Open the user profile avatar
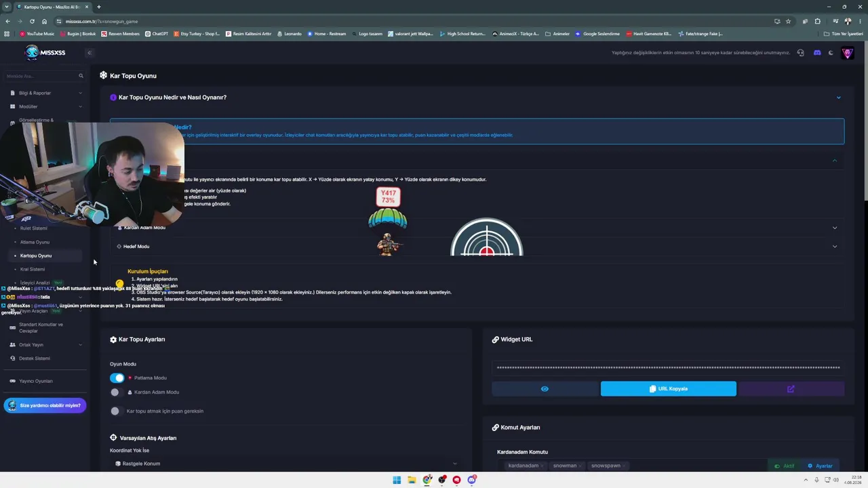This screenshot has width=868, height=488. point(847,53)
